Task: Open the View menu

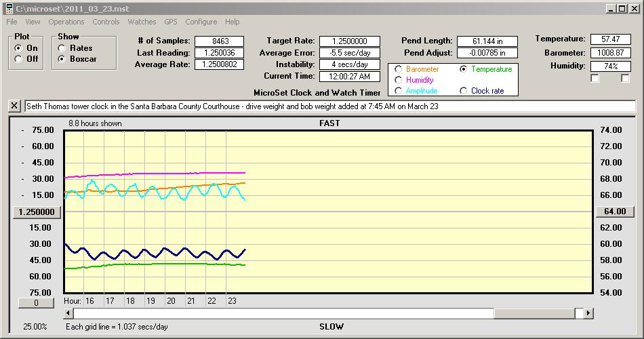Action: tap(33, 22)
